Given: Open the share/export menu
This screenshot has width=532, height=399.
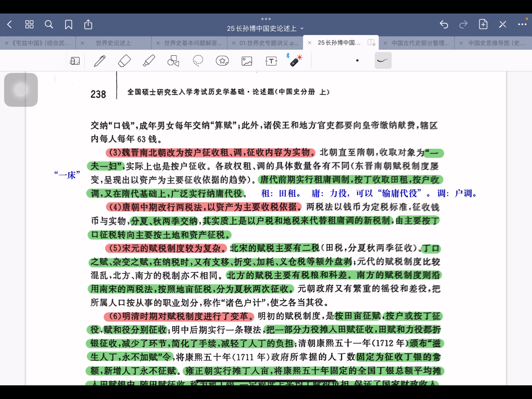Looking at the screenshot, I should (88, 24).
